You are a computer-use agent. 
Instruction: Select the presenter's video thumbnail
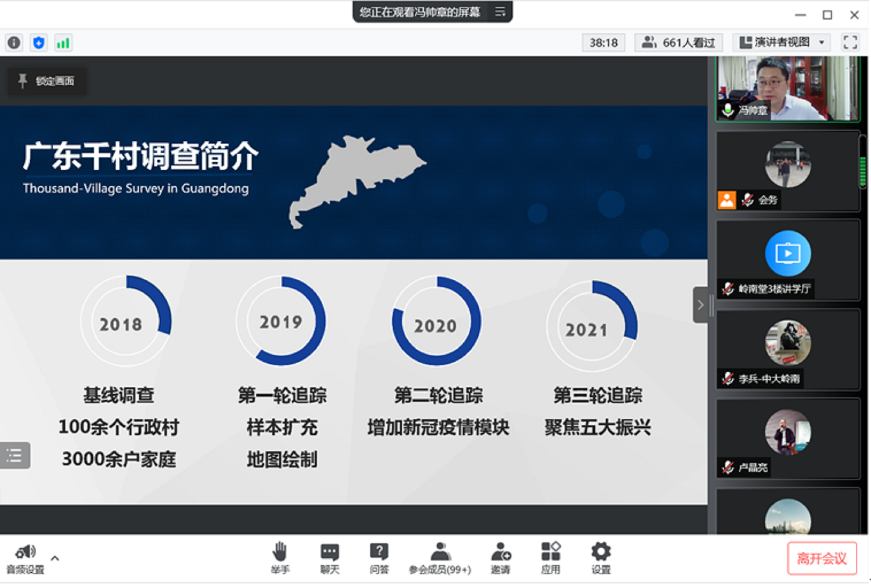click(x=787, y=88)
